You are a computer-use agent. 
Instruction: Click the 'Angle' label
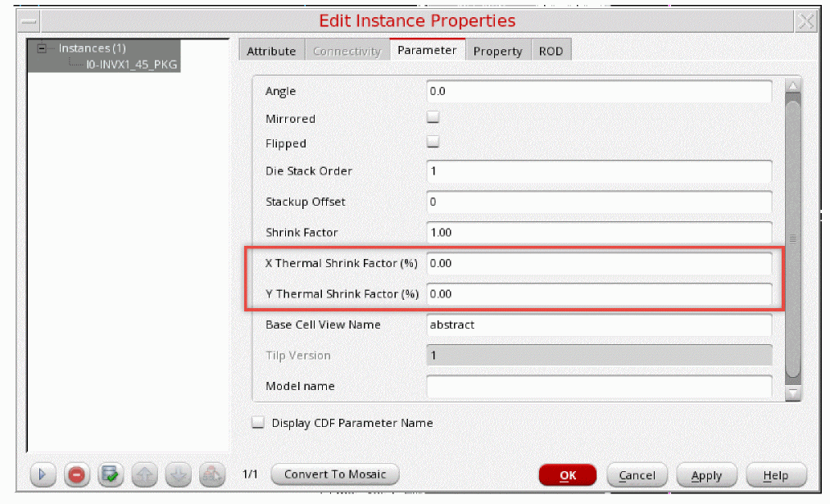tap(280, 91)
